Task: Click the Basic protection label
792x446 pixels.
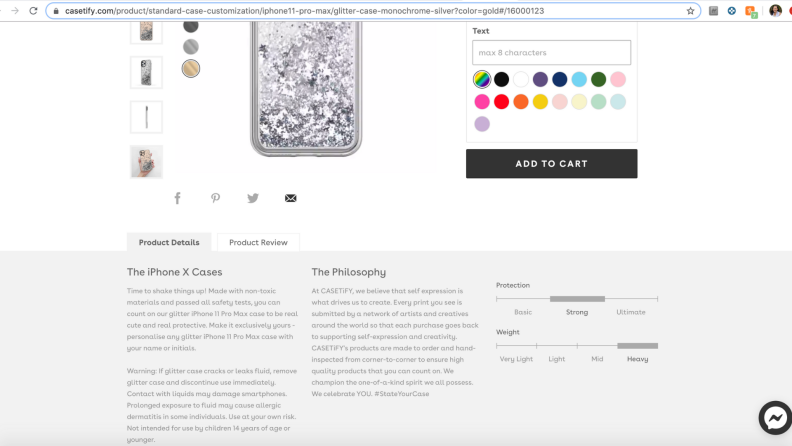Action: [x=523, y=312]
